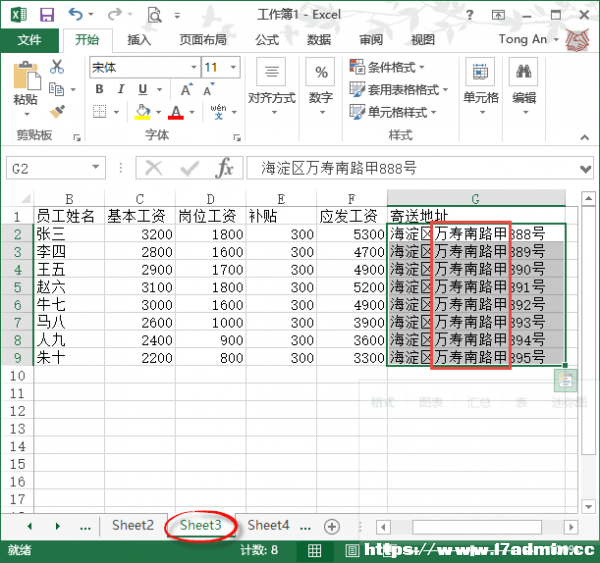The image size is (600, 563).
Task: Apply cell borders icon
Action: click(x=99, y=112)
